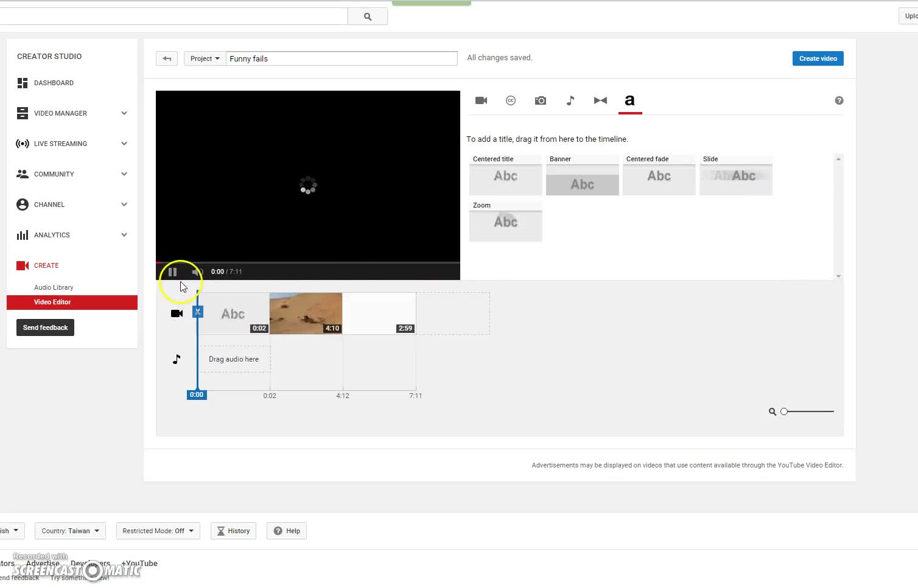
Task: Open the Dashboard section
Action: tap(54, 83)
